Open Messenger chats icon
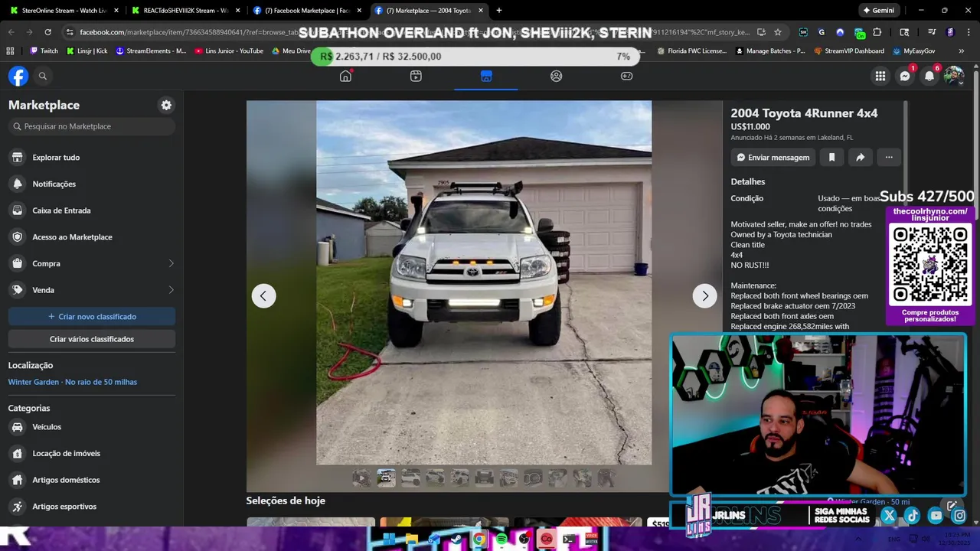The height and width of the screenshot is (551, 980). coord(905,76)
